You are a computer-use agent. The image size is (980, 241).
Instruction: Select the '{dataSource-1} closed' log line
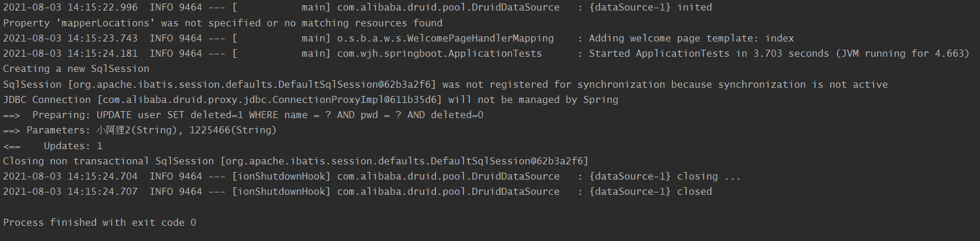click(x=358, y=191)
